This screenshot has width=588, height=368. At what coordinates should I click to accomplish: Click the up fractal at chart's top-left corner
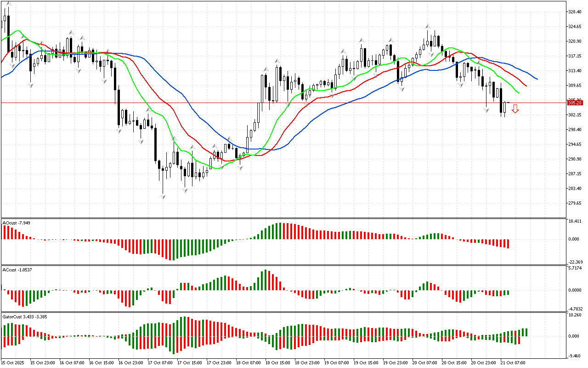[x=9, y=4]
